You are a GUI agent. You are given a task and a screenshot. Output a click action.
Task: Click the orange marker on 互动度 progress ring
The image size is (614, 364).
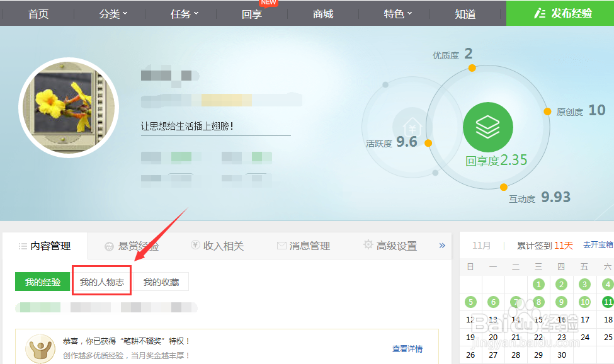(x=503, y=186)
